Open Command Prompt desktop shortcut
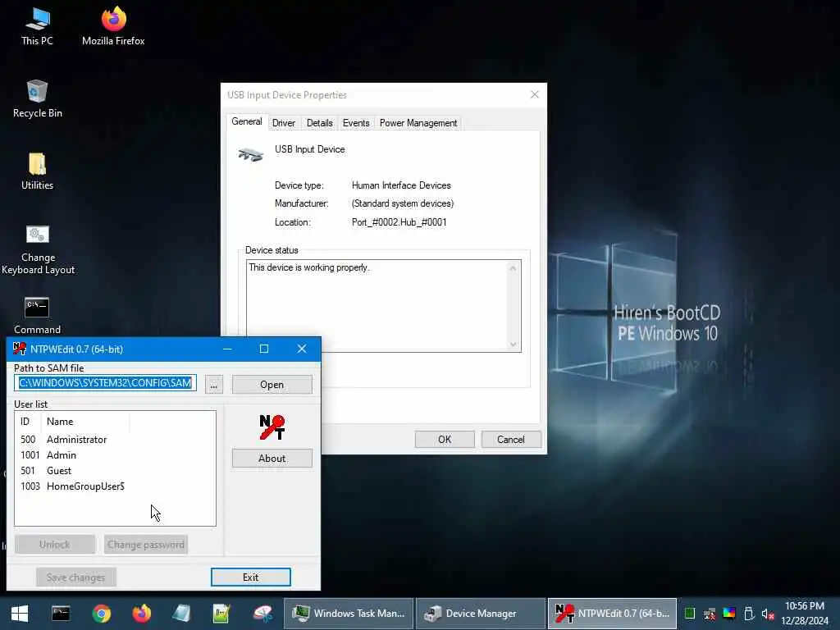Viewport: 840px width, 630px height. 37,316
